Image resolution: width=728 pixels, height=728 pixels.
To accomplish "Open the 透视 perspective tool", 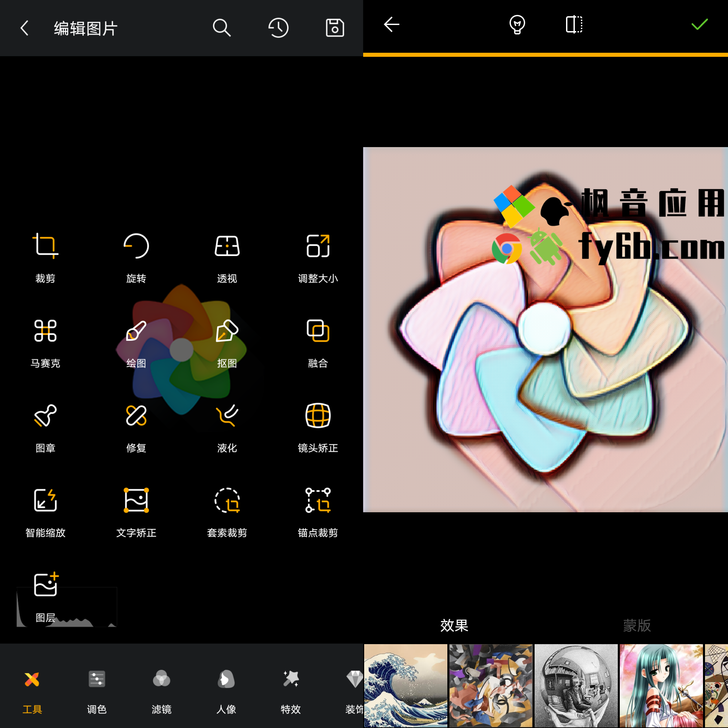I will tap(227, 258).
